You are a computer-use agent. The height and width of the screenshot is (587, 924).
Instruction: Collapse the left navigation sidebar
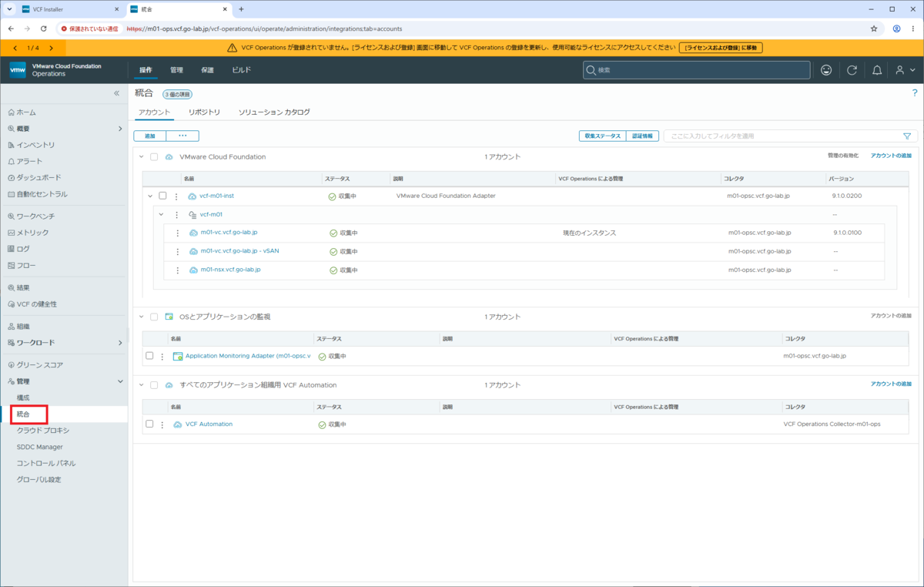click(x=117, y=93)
